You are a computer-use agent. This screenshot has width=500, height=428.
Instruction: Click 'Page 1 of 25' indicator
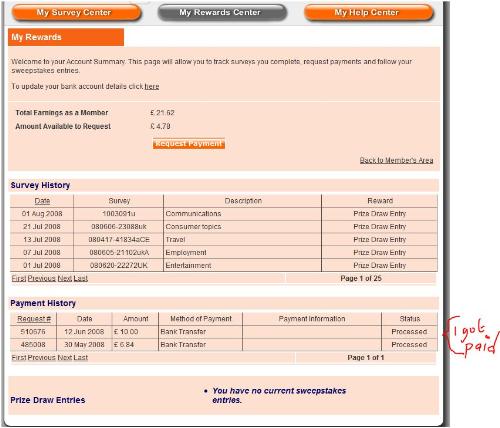[x=361, y=278]
